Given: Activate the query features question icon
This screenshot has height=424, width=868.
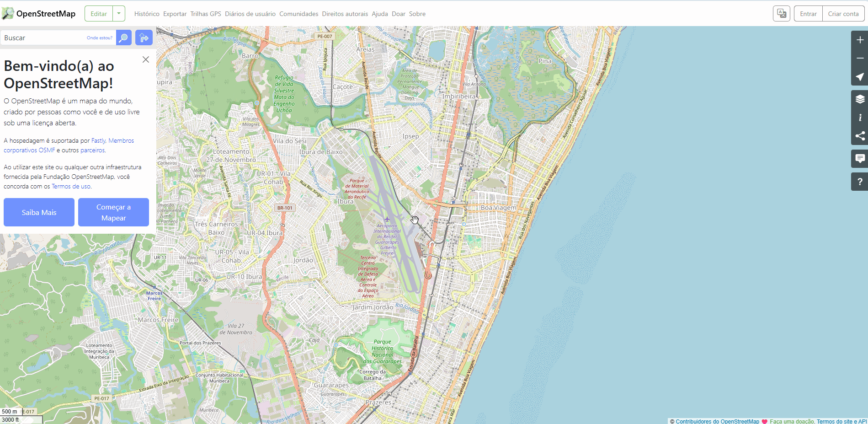Looking at the screenshot, I should coord(859,182).
